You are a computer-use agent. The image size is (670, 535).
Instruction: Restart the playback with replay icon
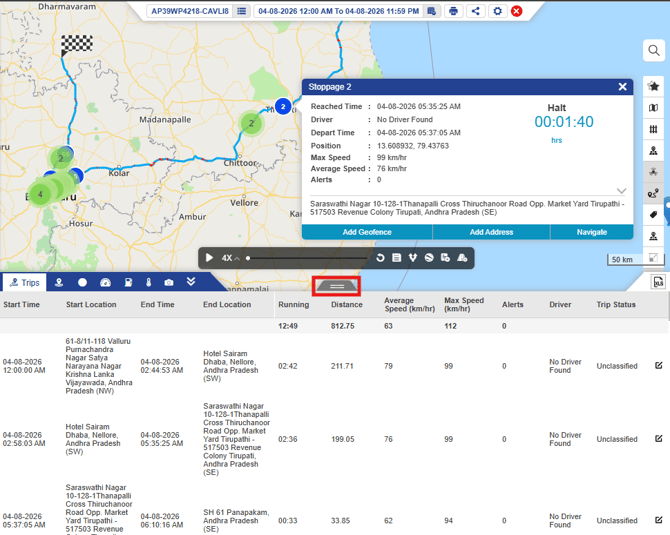tap(380, 258)
